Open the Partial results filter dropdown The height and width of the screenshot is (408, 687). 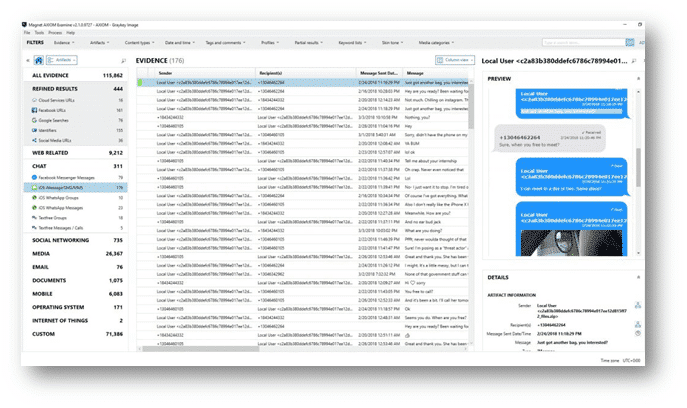(x=308, y=43)
